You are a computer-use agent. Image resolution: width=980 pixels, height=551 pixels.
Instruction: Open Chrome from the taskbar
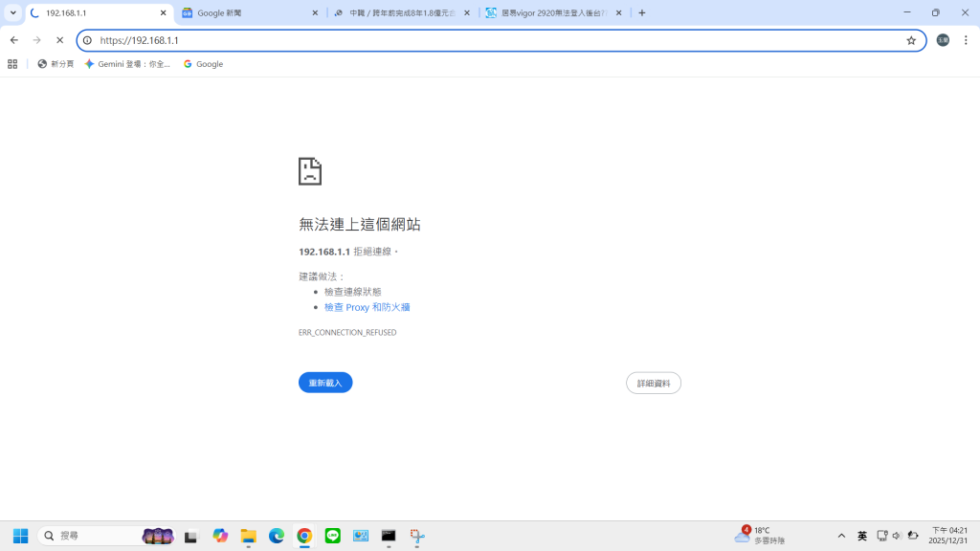tap(304, 536)
